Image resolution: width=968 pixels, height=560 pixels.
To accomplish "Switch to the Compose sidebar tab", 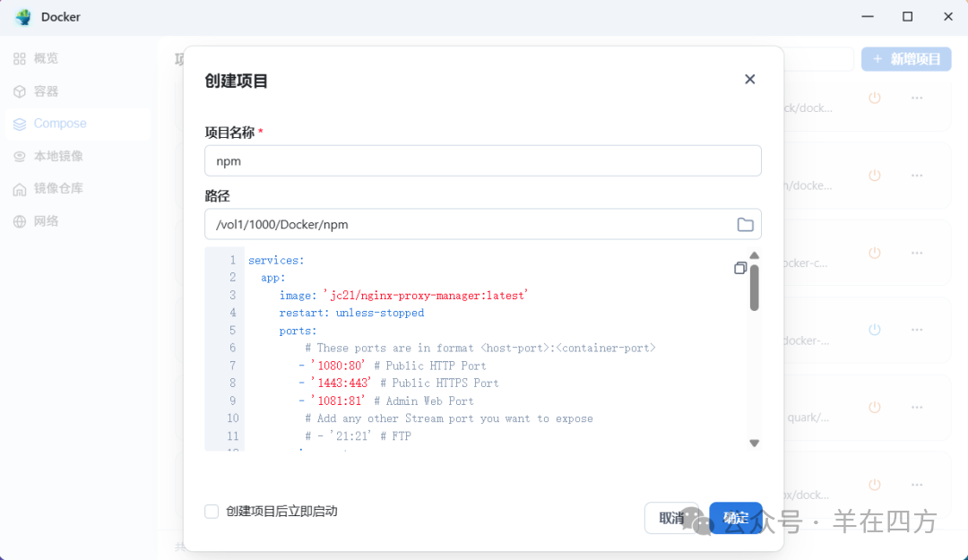I will (59, 124).
